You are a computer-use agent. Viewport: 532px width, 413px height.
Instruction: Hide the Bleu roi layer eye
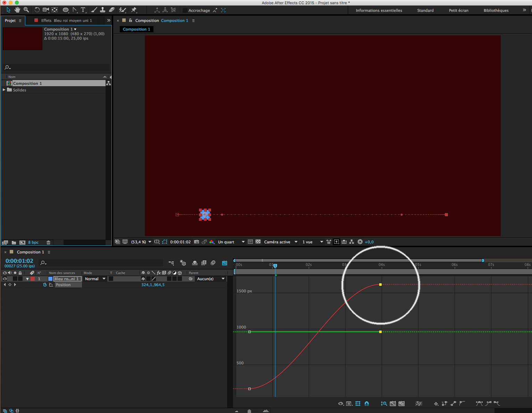(5, 279)
